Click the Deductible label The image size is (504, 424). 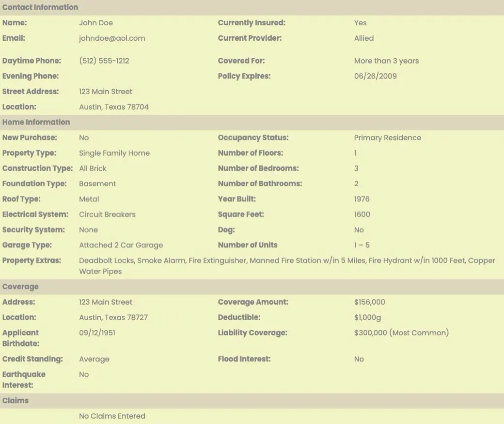239,318
